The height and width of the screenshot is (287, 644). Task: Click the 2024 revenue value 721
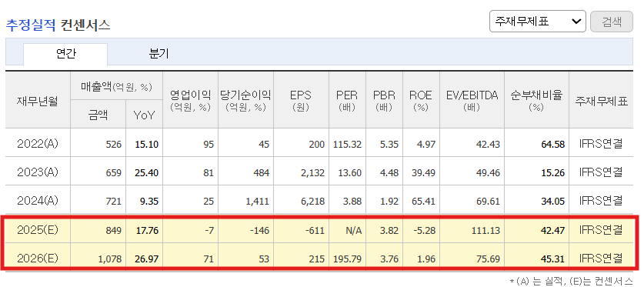tap(114, 201)
